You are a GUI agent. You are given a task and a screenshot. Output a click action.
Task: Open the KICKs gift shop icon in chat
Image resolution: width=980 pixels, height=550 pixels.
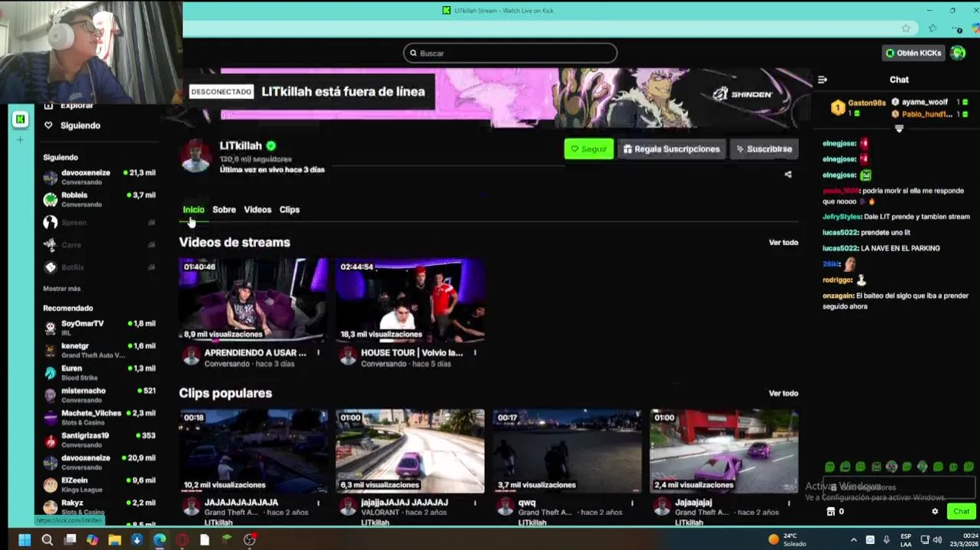pos(831,512)
